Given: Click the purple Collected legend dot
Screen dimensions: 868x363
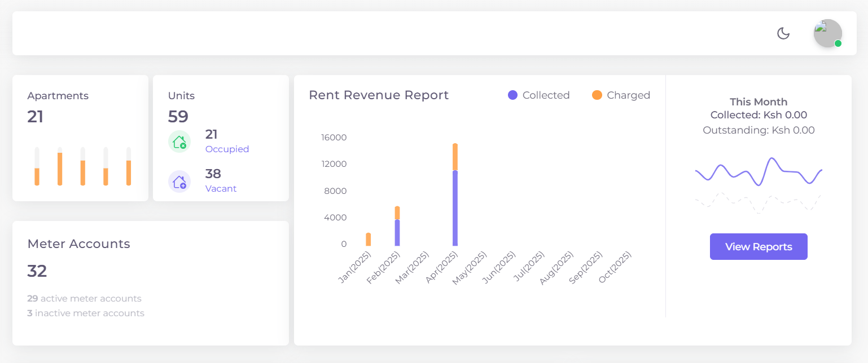Looking at the screenshot, I should click(x=512, y=95).
